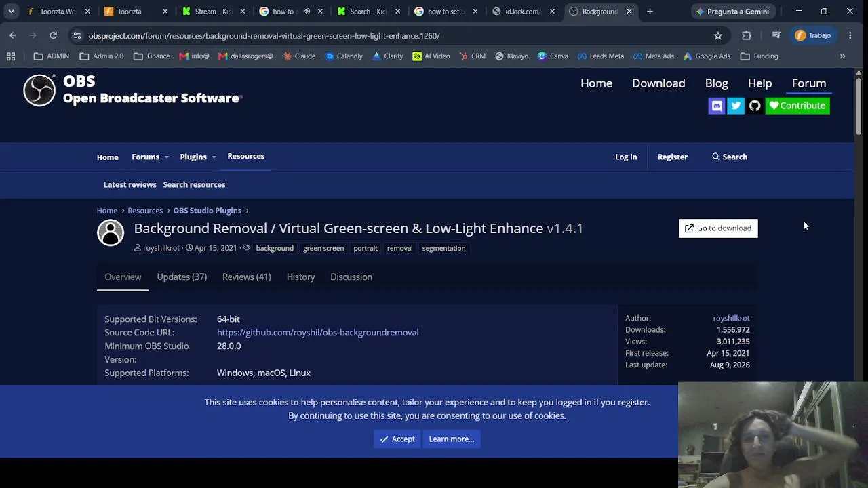
Task: Open the Admin 2.0 bookmark folder
Action: click(102, 56)
